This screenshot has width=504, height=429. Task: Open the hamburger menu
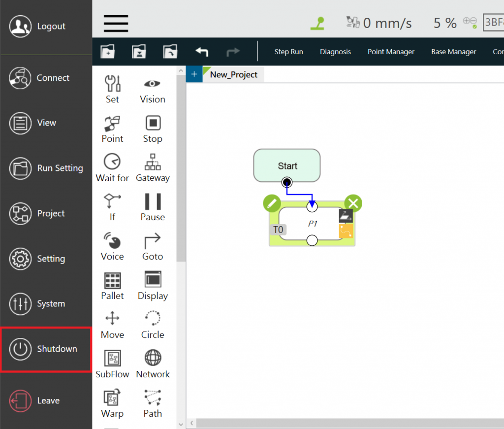coord(116,23)
